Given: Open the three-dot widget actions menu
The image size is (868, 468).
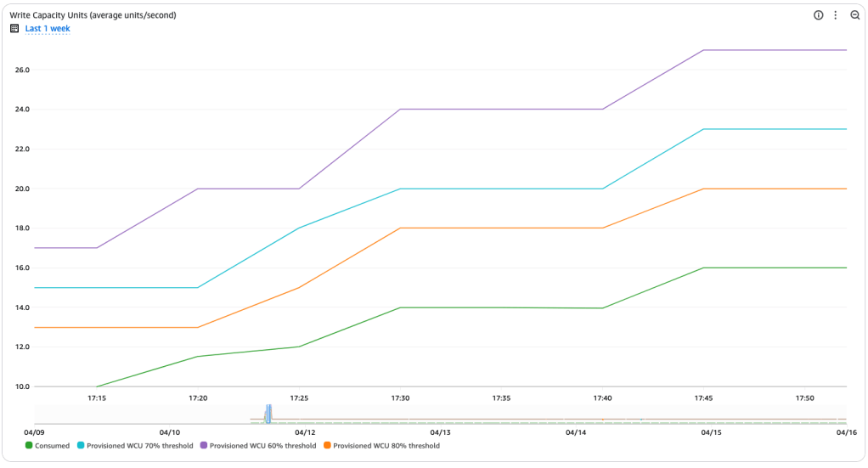Looking at the screenshot, I should [x=836, y=15].
